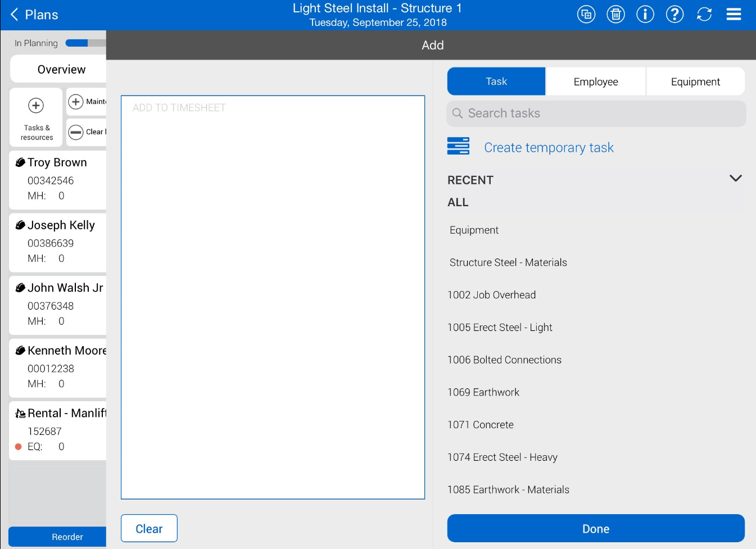
Task: Switch to the Employee tab
Action: (595, 82)
